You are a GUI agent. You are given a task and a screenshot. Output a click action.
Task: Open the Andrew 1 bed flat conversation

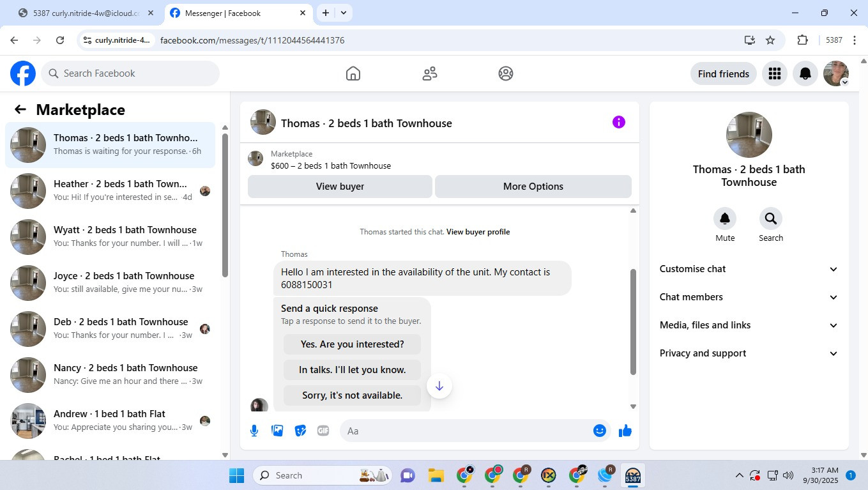[x=110, y=421]
